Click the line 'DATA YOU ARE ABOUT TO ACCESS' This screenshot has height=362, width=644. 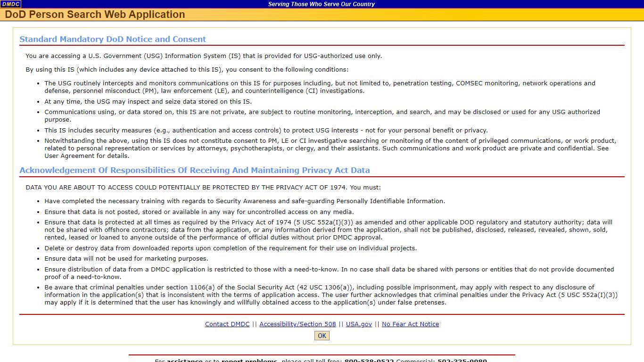click(203, 188)
